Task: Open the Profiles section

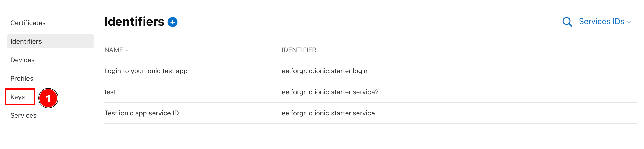Action: tap(22, 78)
